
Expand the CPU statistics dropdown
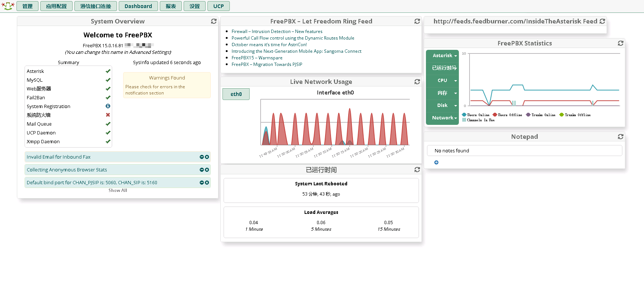click(442, 81)
